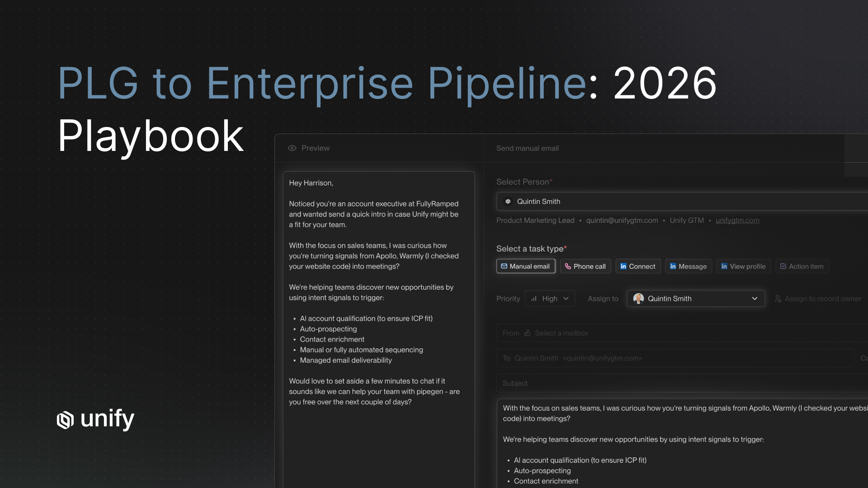
Task: Click the checkbox icon on Action item
Action: click(x=783, y=267)
